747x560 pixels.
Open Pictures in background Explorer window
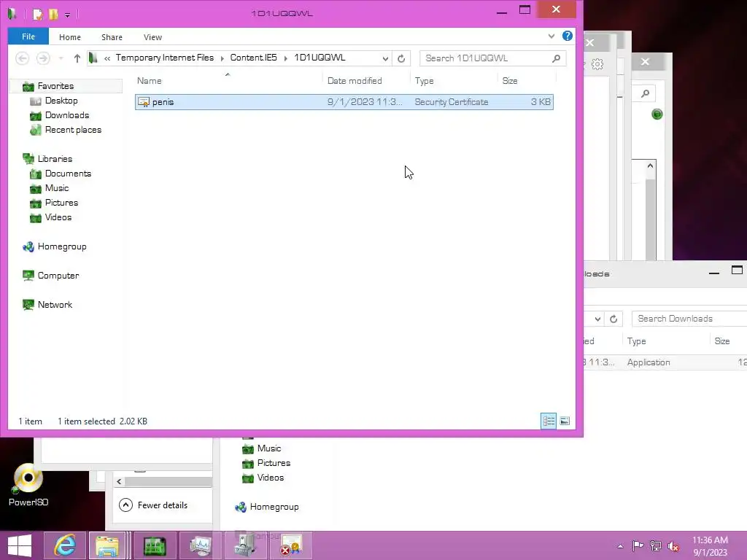[x=274, y=463]
